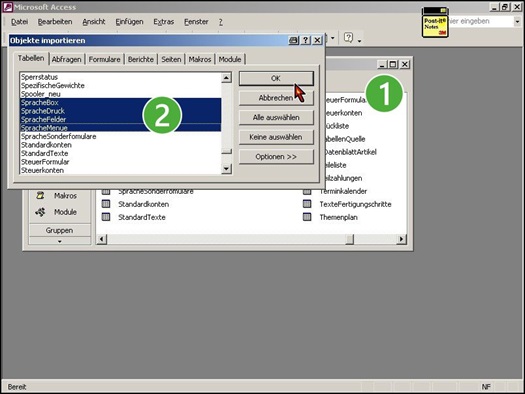
Task: Expand Optionen >> button
Action: 276,157
